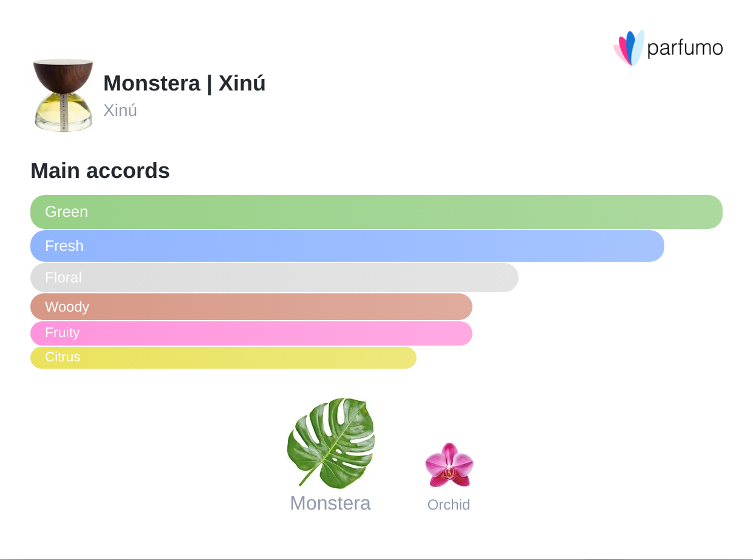The width and height of the screenshot is (753, 560).
Task: Click the parfumo petal logo icon
Action: point(628,48)
